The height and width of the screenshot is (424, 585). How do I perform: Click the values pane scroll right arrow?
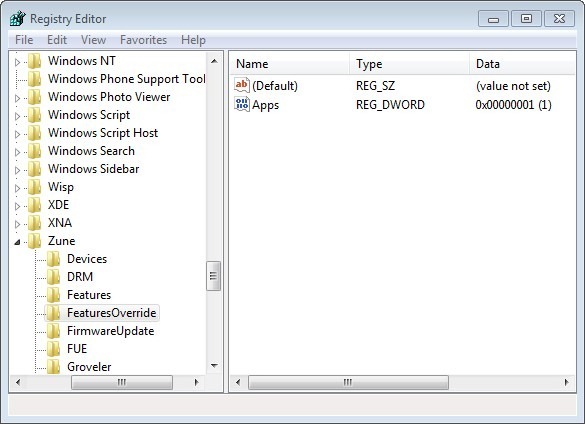(x=566, y=382)
